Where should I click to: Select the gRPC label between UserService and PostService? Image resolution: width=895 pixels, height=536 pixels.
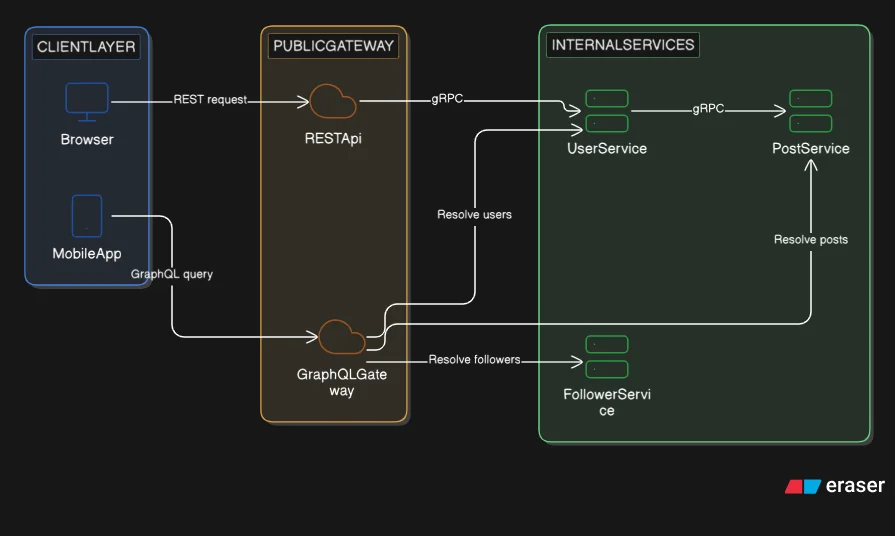pyautogui.click(x=708, y=110)
